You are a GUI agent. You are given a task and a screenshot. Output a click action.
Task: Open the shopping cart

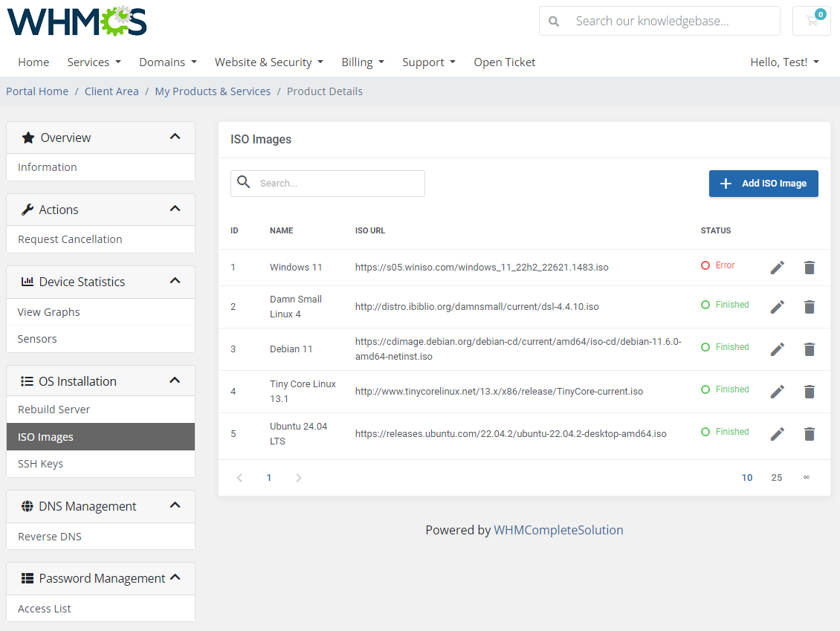811,20
